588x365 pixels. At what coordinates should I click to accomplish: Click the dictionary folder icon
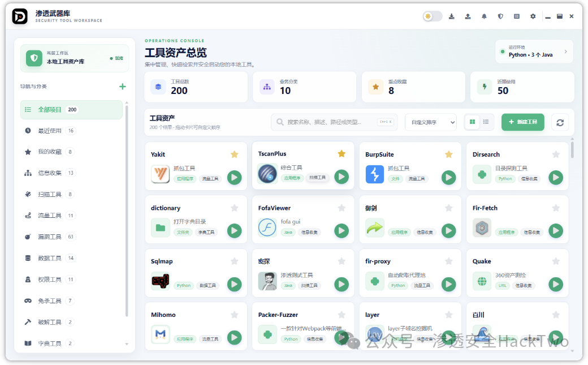(161, 227)
